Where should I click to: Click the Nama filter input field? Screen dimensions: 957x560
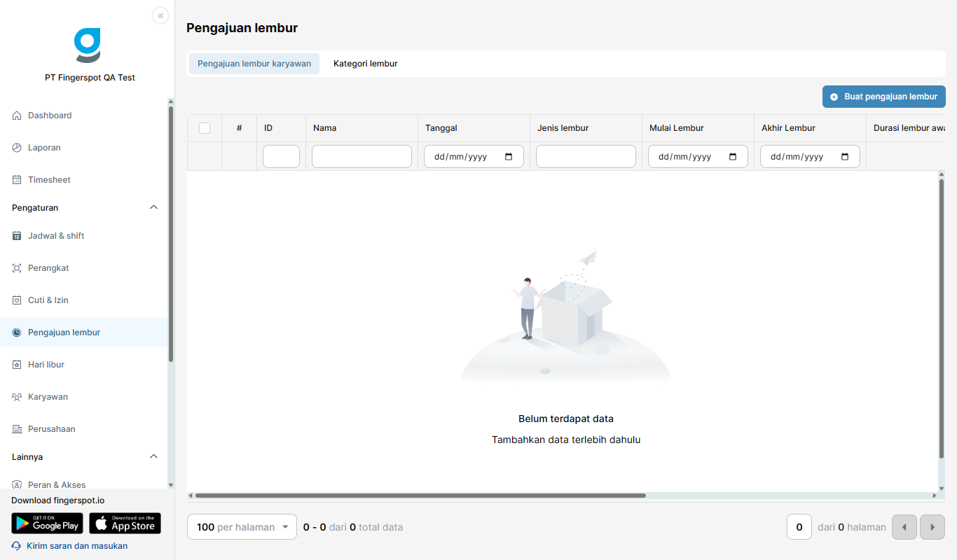click(362, 157)
